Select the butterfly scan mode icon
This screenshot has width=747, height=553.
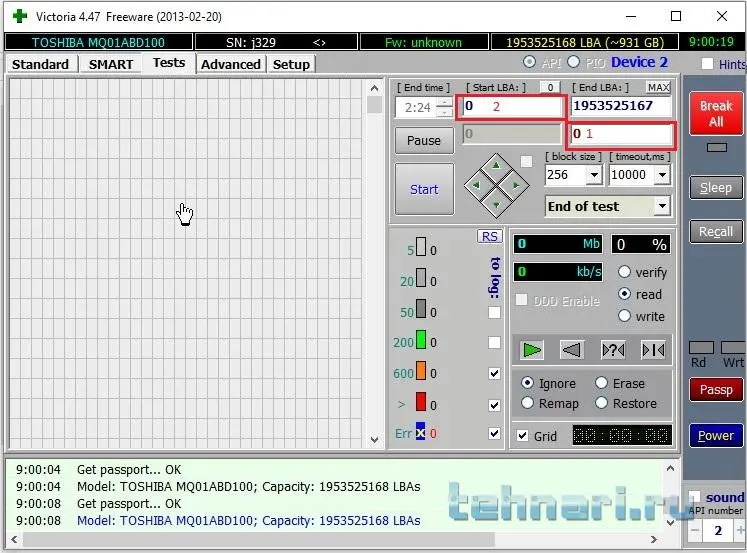tap(653, 349)
